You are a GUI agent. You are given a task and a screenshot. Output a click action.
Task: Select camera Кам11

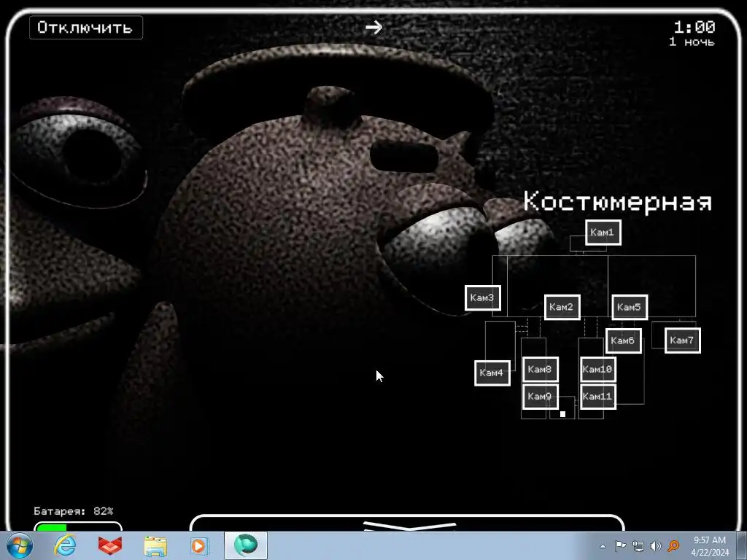pyautogui.click(x=598, y=396)
